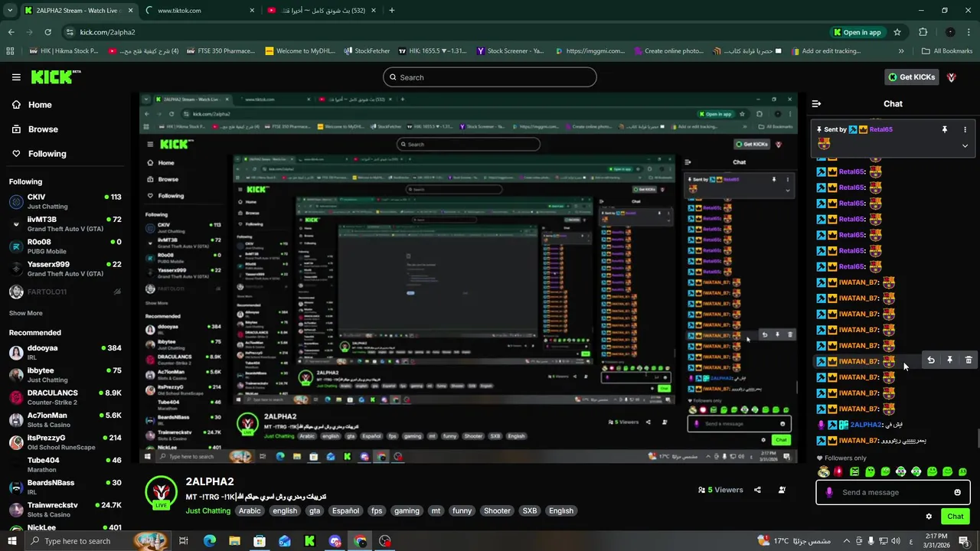Open Trainwreckstv recommended channel
Screen dimensions: 980x551
65,510
